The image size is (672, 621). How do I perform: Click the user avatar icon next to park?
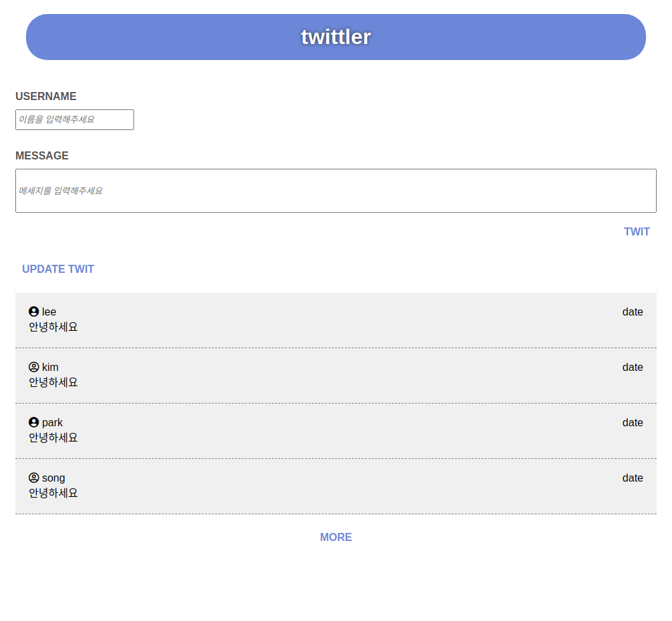[34, 422]
